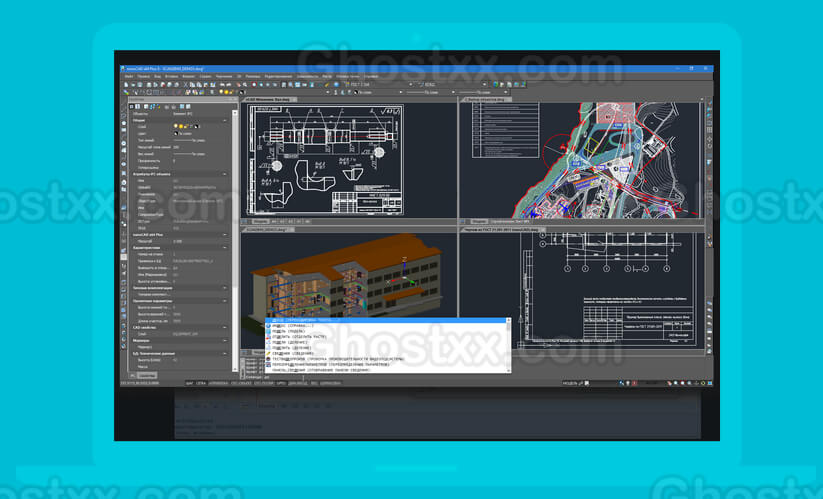Open the Файл menu
This screenshot has width=823, height=499.
[128, 76]
